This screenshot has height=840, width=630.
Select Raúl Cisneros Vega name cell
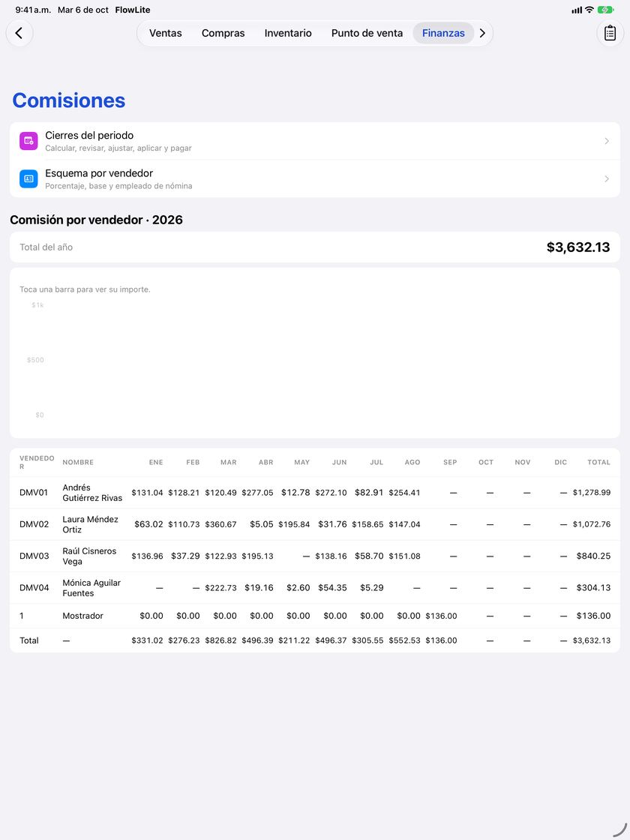click(x=89, y=556)
